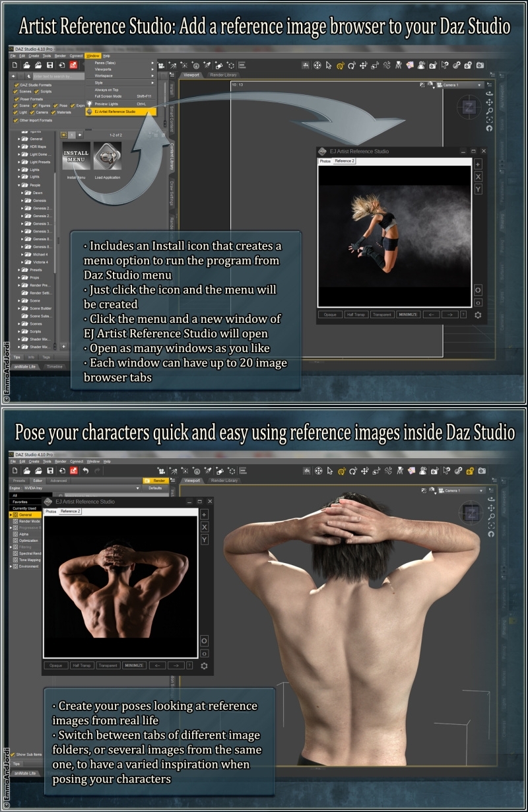528x812 pixels.
Task: Click Load Application thumbnail
Action: [x=107, y=156]
